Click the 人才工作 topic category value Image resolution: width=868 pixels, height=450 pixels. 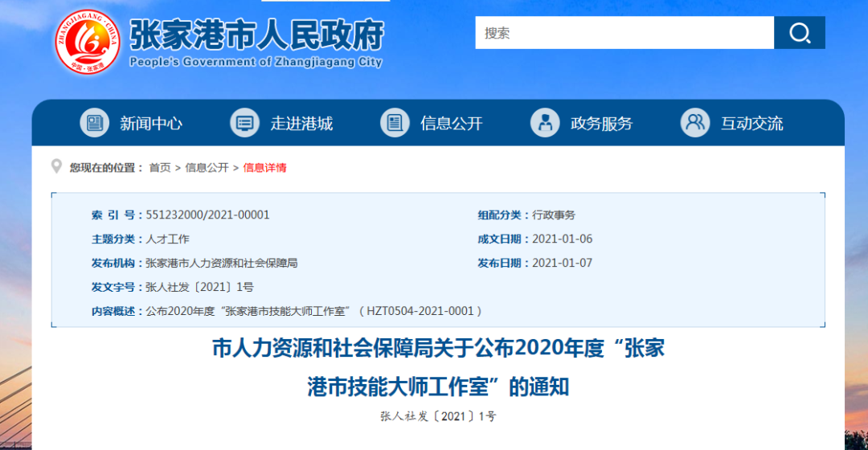tap(167, 239)
